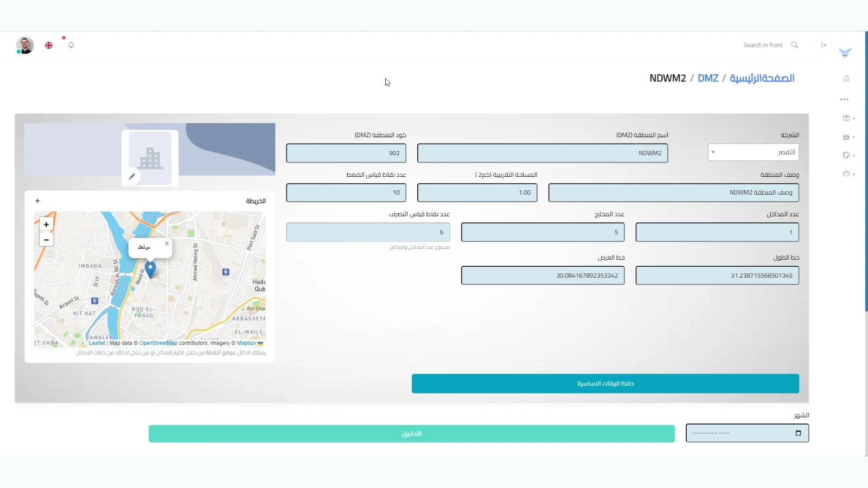Open the user profile avatar
Screen dimensions: 868x488
pos(25,45)
